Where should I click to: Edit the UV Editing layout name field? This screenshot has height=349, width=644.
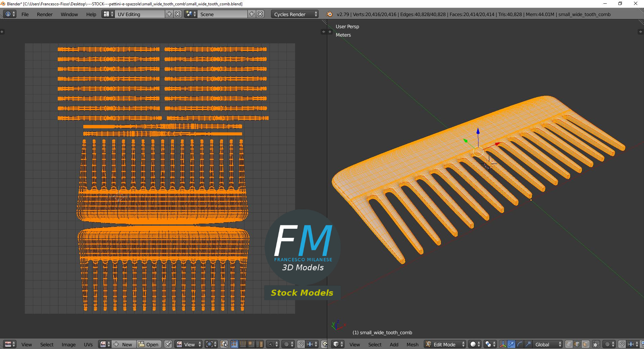click(x=140, y=14)
